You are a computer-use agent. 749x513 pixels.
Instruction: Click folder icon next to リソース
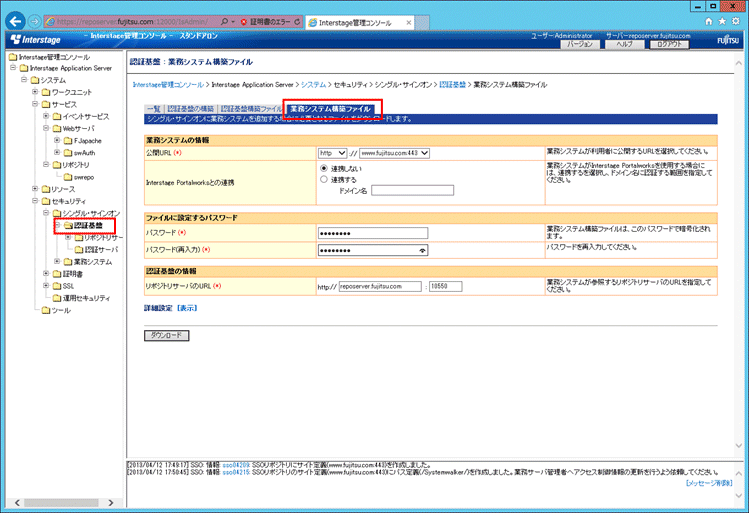tap(46, 189)
